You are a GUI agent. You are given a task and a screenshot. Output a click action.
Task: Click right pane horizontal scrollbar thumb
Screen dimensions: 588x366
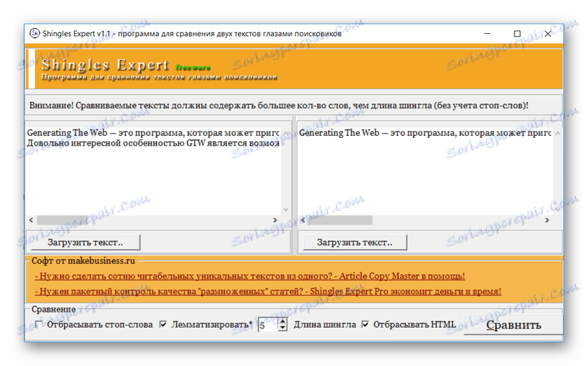click(x=340, y=220)
